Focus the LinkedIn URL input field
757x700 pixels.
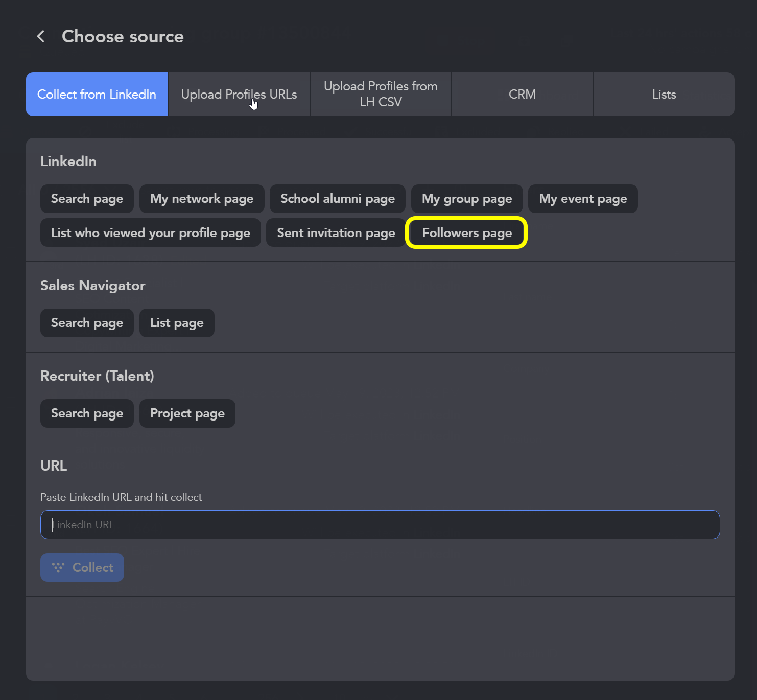380,525
